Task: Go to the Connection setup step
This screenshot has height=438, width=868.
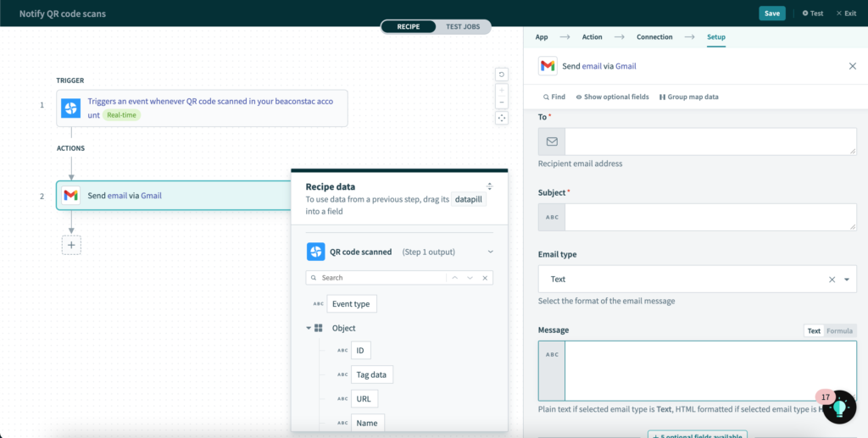Action: (x=654, y=37)
